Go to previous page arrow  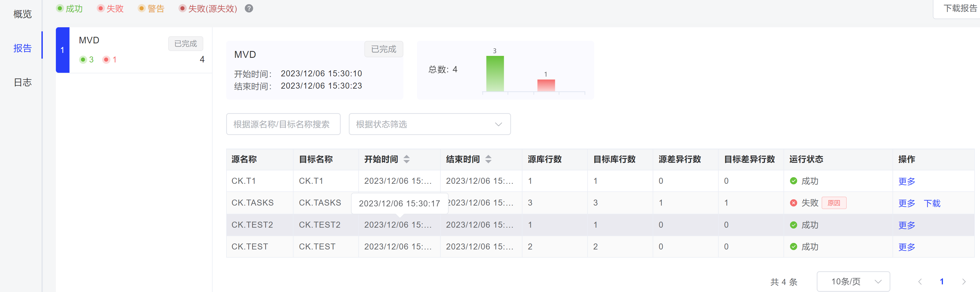[x=920, y=282]
